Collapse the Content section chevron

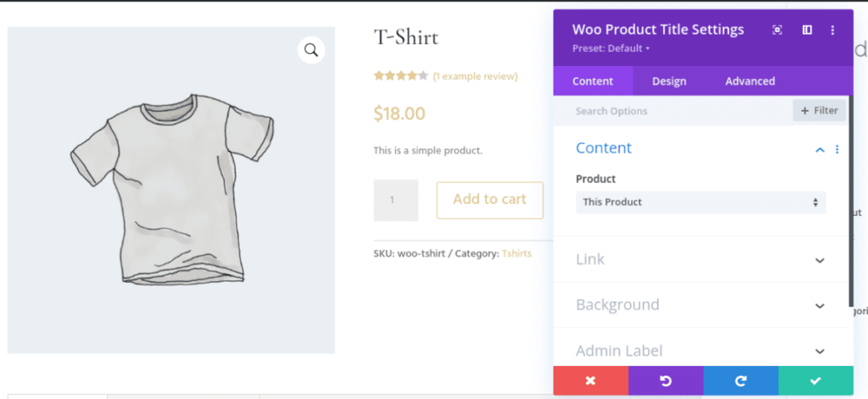(x=820, y=149)
